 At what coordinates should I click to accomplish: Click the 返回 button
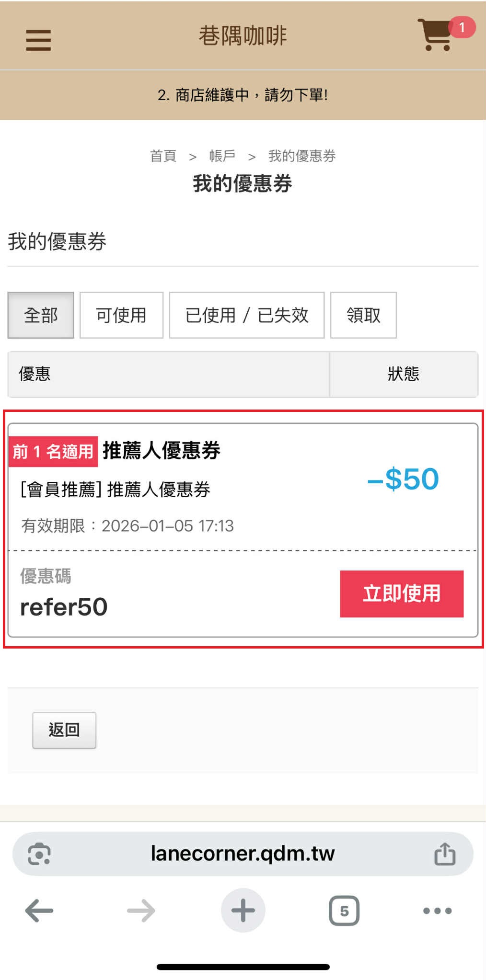64,730
